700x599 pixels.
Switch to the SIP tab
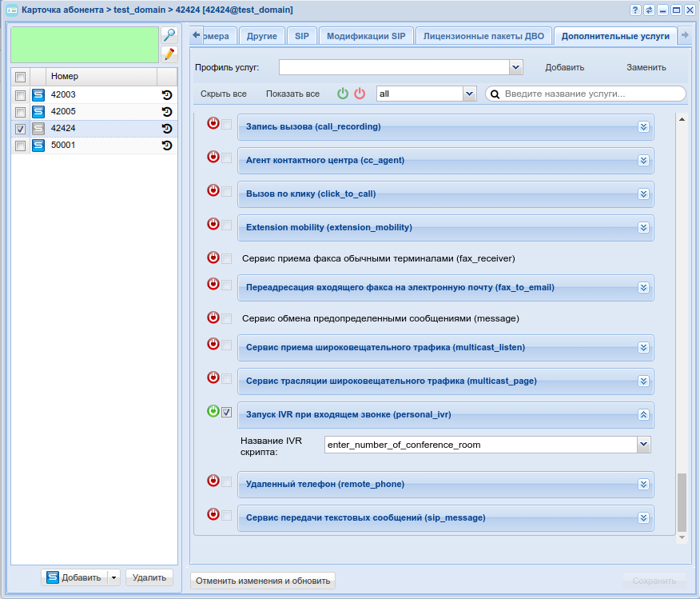[x=301, y=37]
